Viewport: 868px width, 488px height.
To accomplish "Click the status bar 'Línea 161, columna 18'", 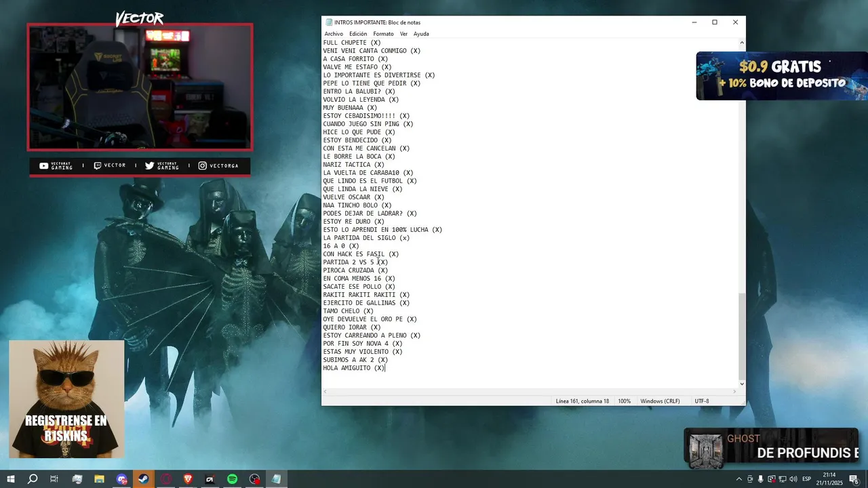I will pyautogui.click(x=583, y=401).
